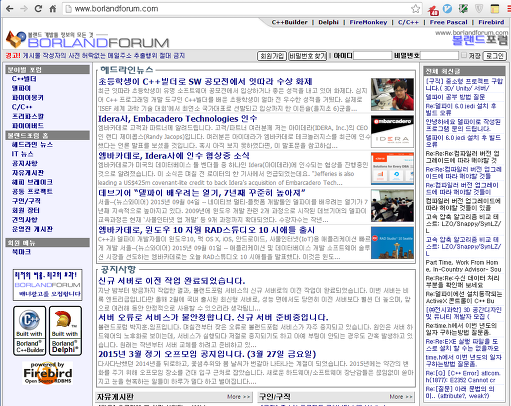Screen dimensions: 511x406
Task: Open 해피 브레이크 in the sidebar
Action: [32, 182]
